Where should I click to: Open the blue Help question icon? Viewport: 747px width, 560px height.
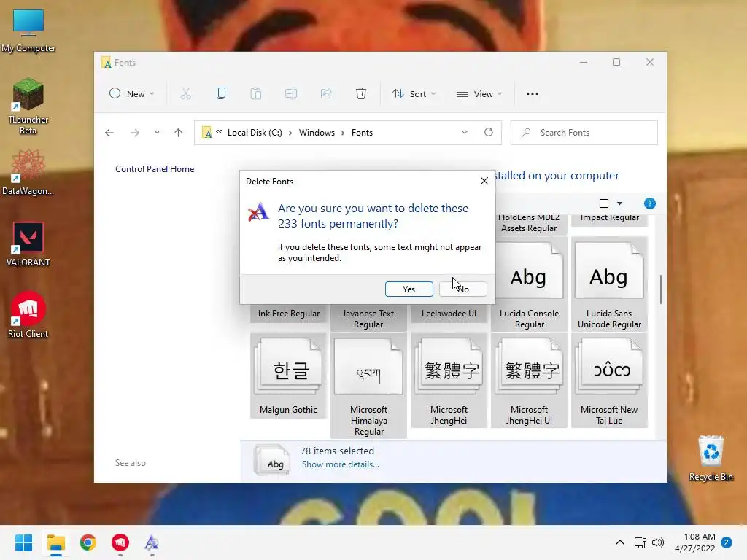649,204
